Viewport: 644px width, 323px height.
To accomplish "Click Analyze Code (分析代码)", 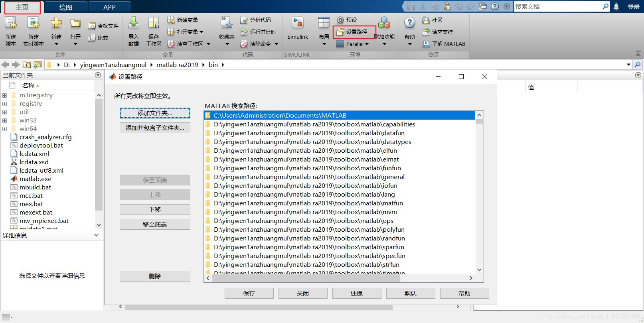I will click(255, 20).
